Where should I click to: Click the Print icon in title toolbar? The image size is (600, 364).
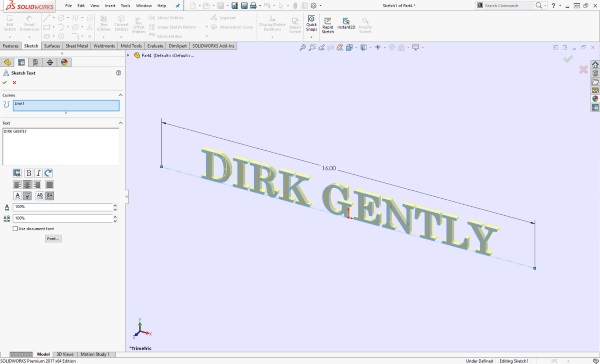click(x=253, y=6)
